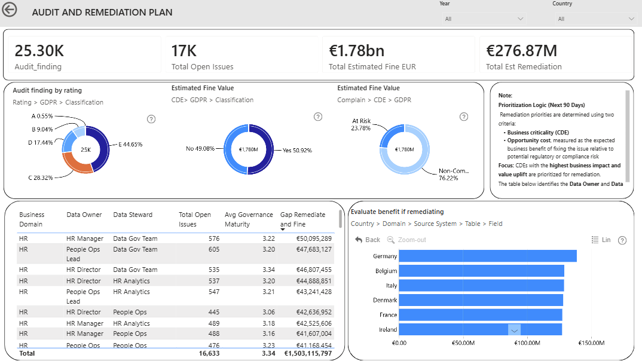Open help for Audit finding by rating
This screenshot has height=364, width=642.
point(151,119)
